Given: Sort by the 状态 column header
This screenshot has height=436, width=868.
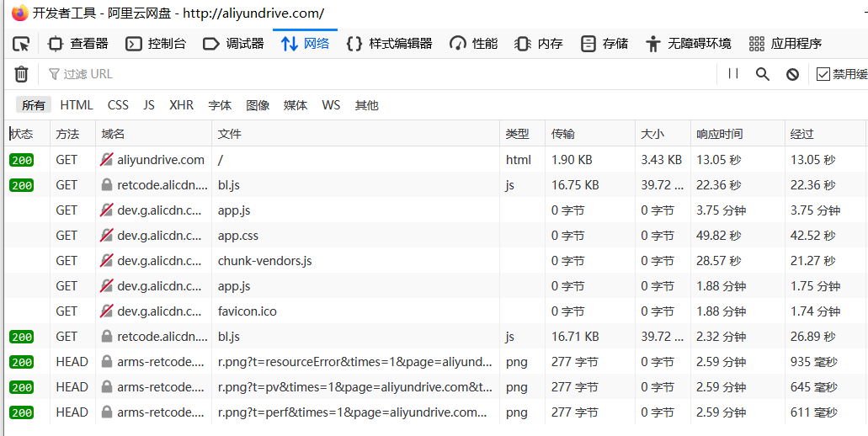Looking at the screenshot, I should [x=27, y=134].
